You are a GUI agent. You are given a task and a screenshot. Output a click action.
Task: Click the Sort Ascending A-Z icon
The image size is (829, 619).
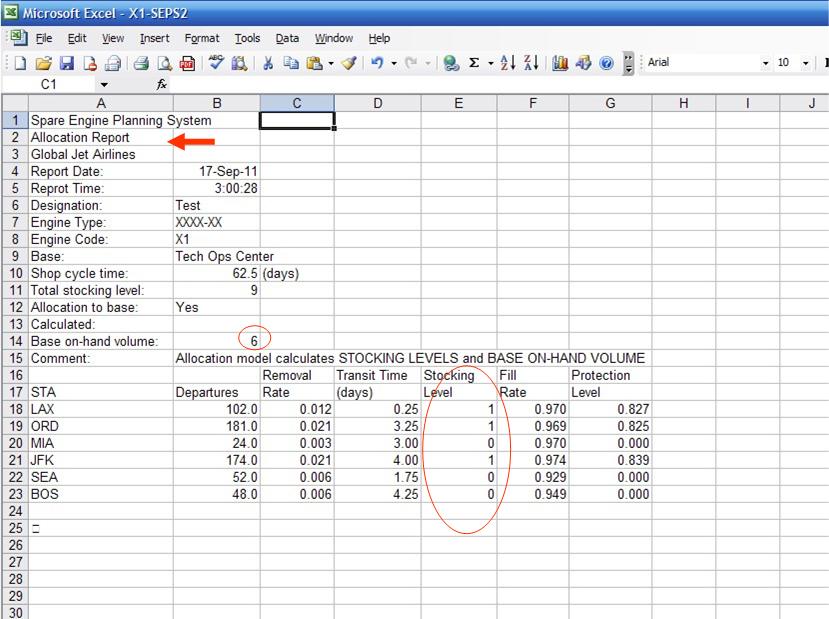click(x=507, y=63)
